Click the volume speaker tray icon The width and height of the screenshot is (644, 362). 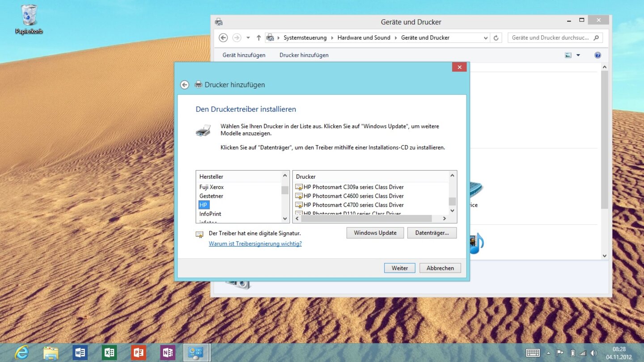pyautogui.click(x=593, y=353)
